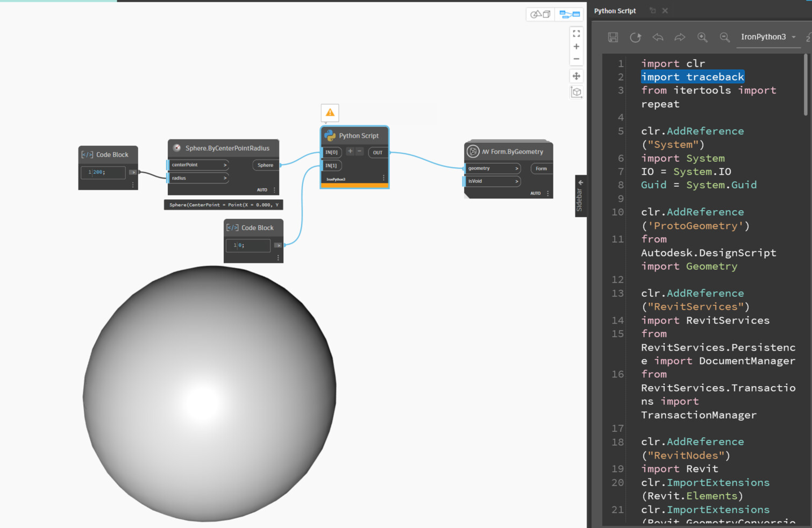Click the Sphere output port
This screenshot has width=812, height=528.
(x=266, y=165)
